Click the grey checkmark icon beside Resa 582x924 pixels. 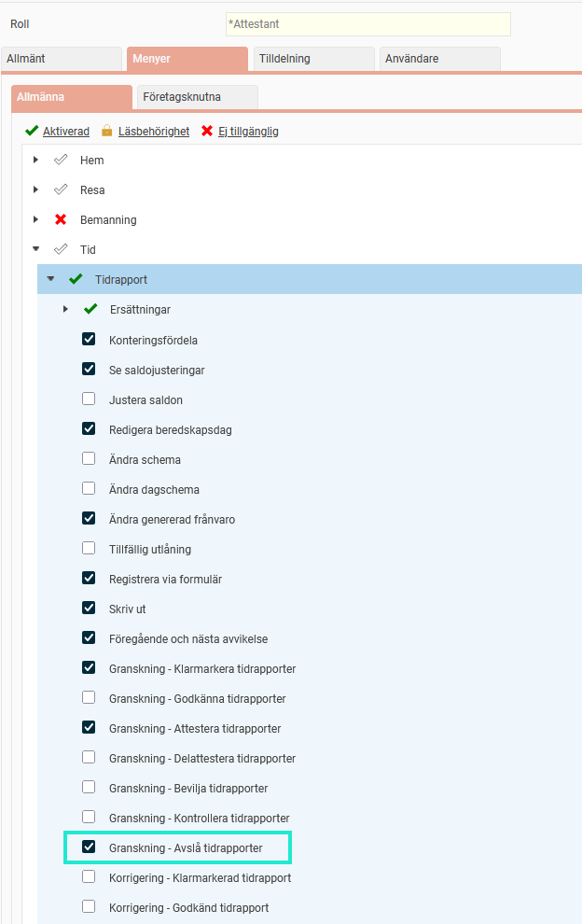click(x=61, y=190)
